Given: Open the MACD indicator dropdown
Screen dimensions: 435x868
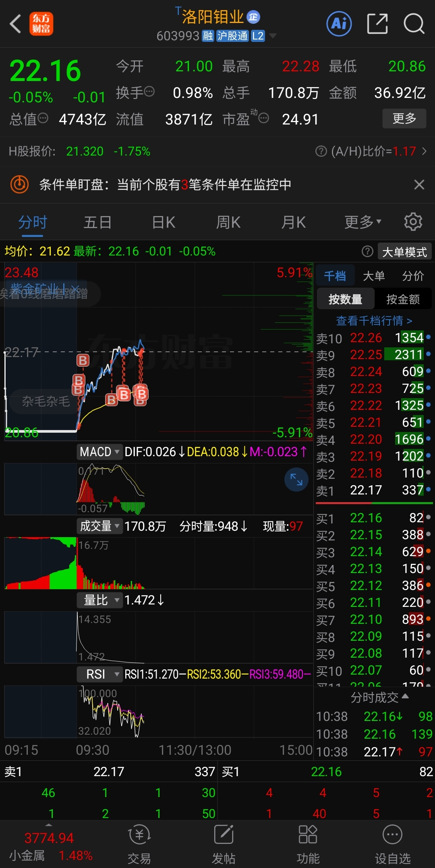Looking at the screenshot, I should click(99, 452).
